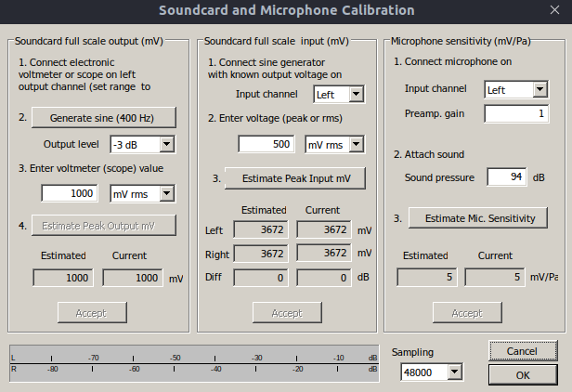Open the Sampling 48000 dropdown
The height and width of the screenshot is (392, 572).
tap(432, 372)
